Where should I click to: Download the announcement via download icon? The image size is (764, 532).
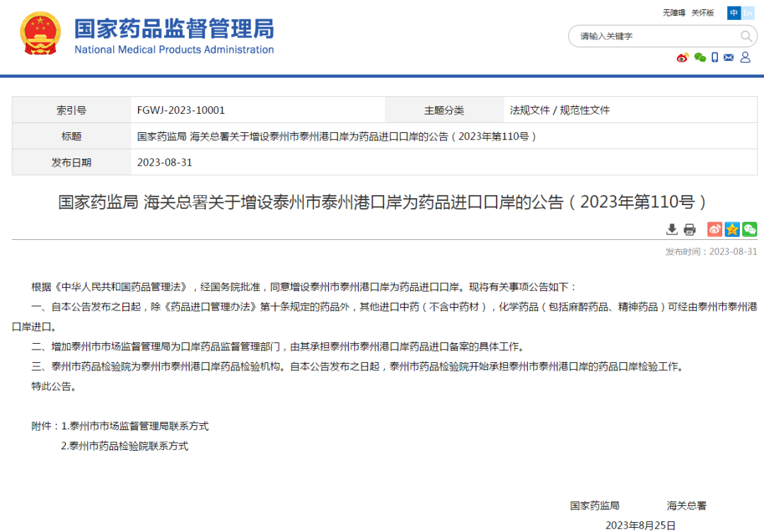click(x=672, y=229)
